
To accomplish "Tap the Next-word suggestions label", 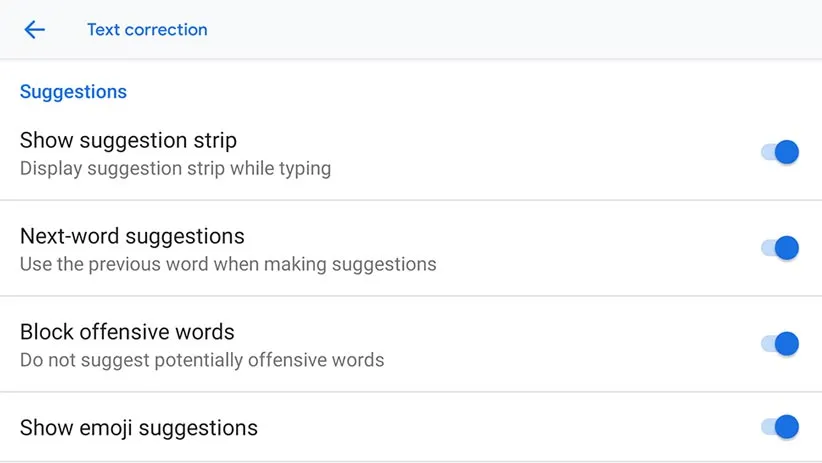I will tap(132, 237).
